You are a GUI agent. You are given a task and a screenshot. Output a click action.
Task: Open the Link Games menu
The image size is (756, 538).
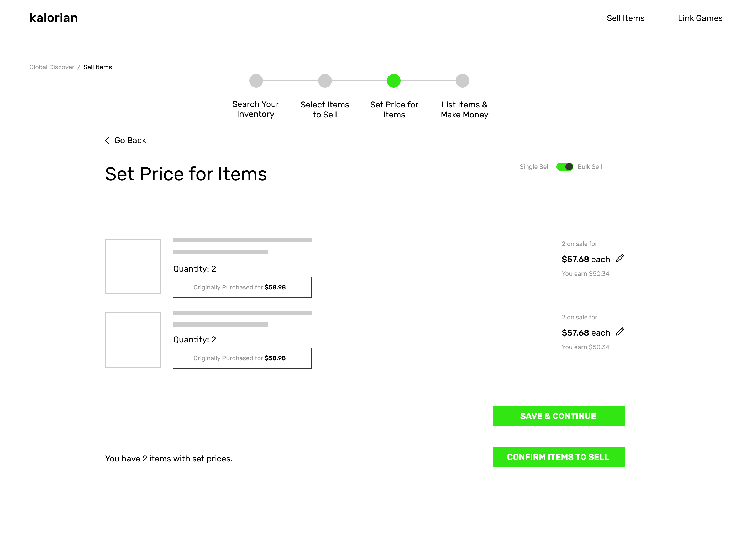[x=700, y=18]
